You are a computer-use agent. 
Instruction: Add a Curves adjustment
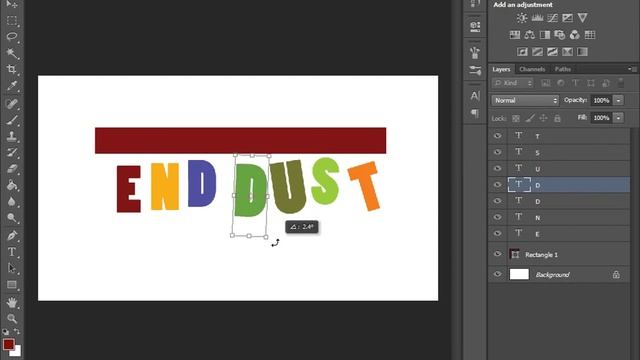tap(552, 18)
